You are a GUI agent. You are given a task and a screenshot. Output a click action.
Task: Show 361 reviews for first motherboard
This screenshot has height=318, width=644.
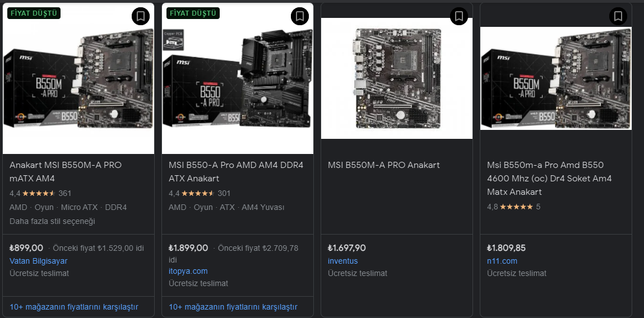[65, 193]
